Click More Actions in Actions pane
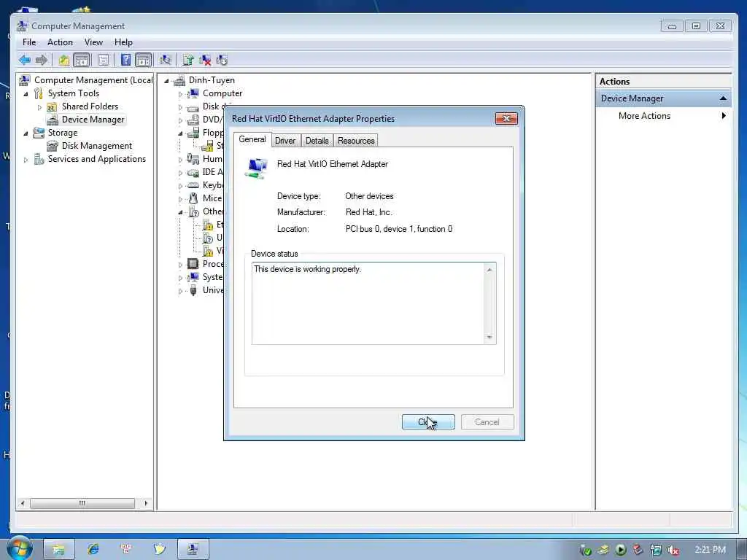 coord(644,116)
